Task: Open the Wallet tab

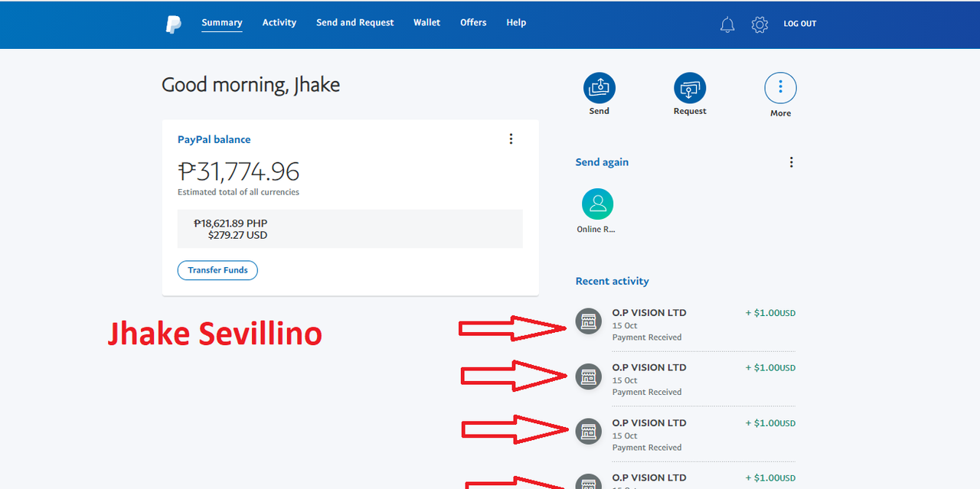Action: (427, 22)
